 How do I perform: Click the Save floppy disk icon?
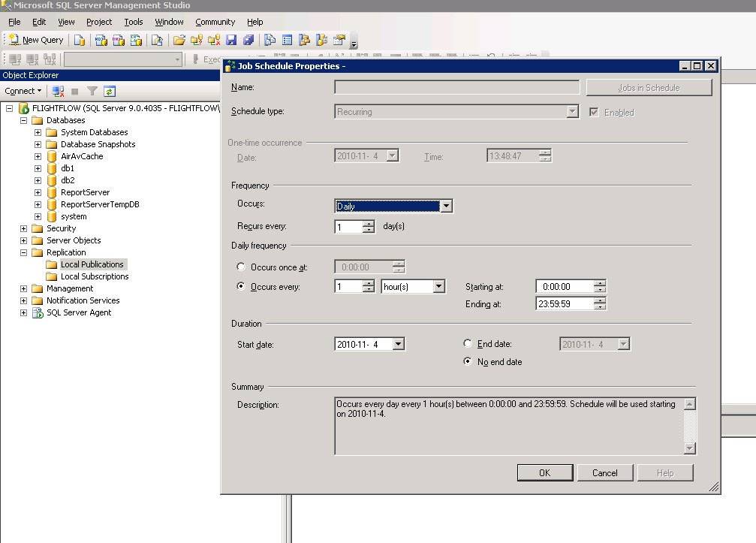(231, 40)
